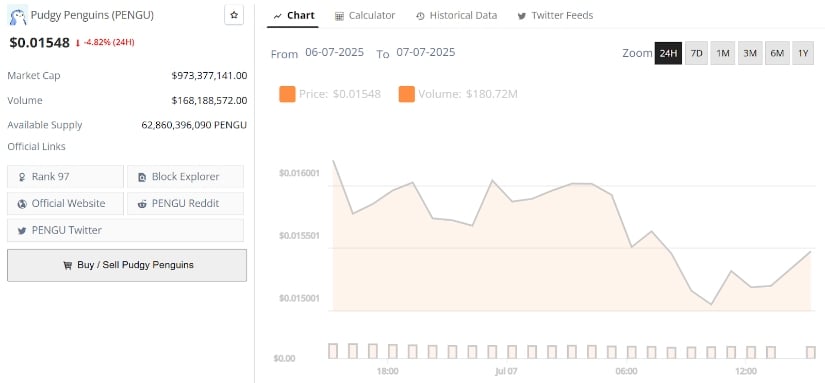
Task: Set zoom range to 1Y
Action: (x=803, y=53)
